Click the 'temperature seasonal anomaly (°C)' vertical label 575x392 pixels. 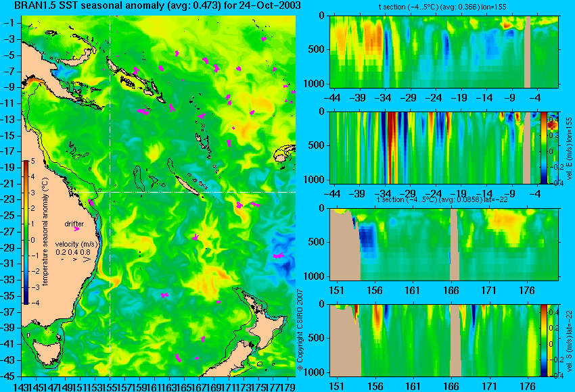pyautogui.click(x=45, y=232)
